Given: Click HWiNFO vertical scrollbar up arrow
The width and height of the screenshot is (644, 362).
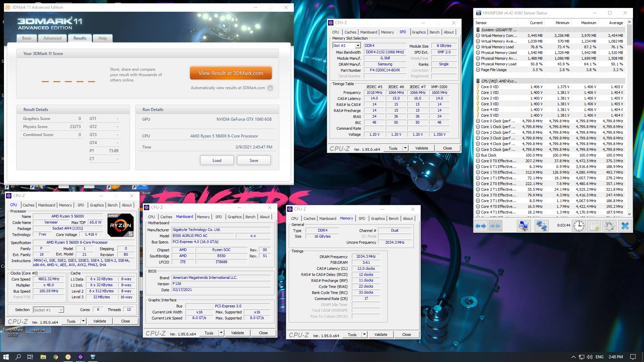Looking at the screenshot, I should 629,22.
